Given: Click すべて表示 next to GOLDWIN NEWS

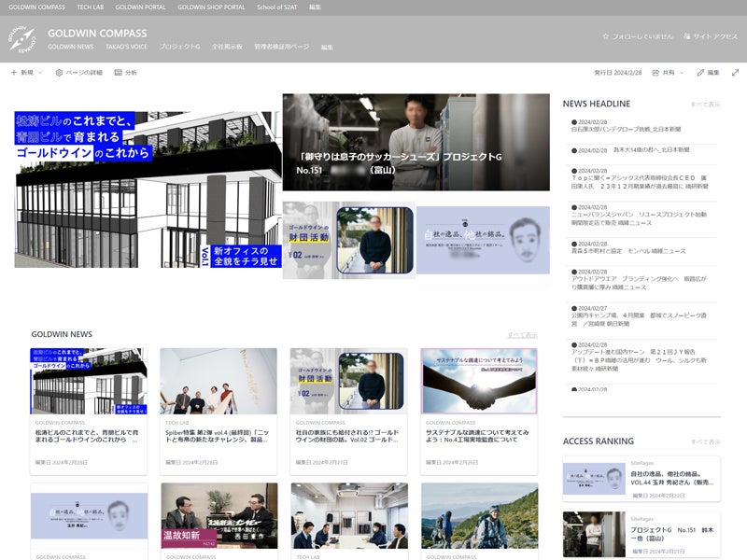Looking at the screenshot, I should tap(523, 335).
